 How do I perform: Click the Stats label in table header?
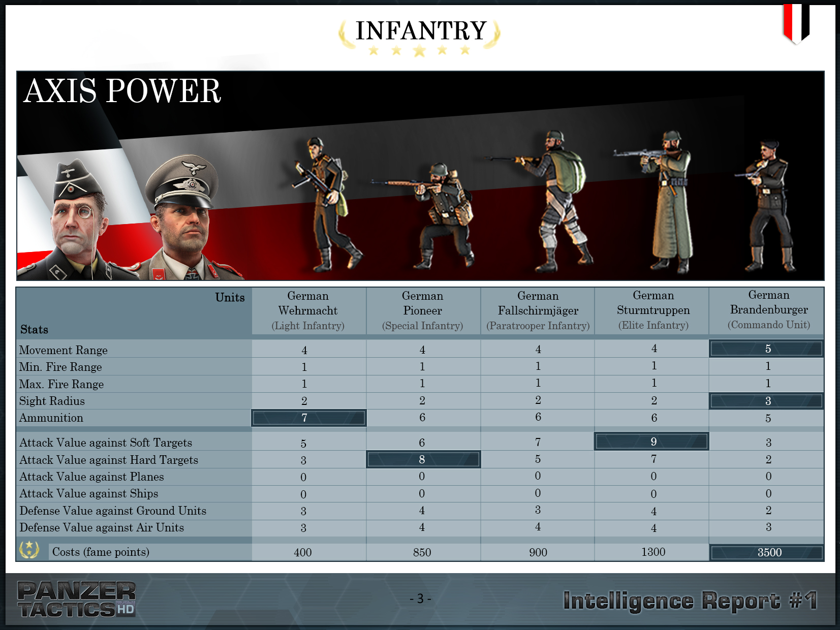coord(34,330)
